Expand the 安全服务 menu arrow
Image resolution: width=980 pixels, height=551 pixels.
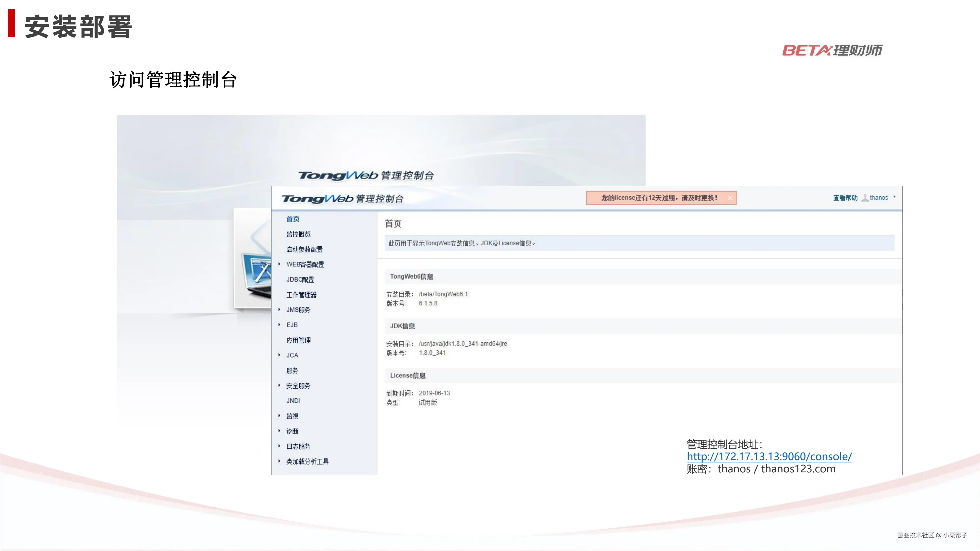pos(279,385)
